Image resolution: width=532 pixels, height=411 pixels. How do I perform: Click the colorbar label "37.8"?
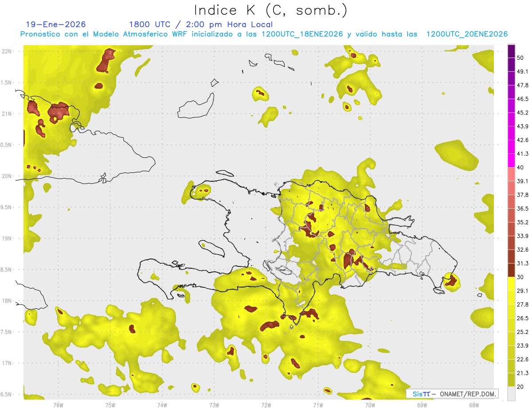pyautogui.click(x=523, y=195)
